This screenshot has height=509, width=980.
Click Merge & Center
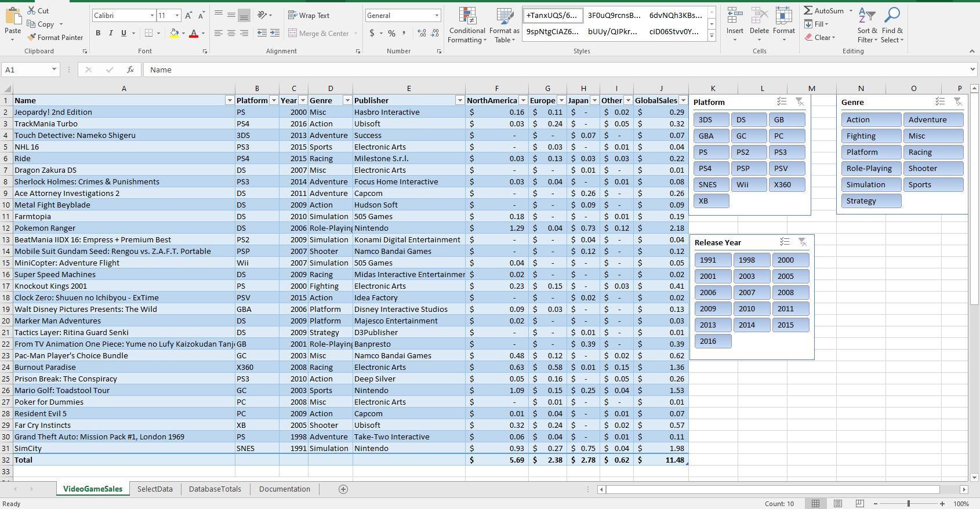point(319,33)
